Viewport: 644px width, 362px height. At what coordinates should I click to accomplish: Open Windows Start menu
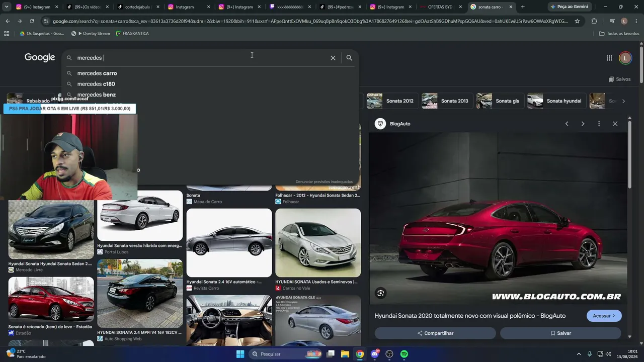(240, 354)
